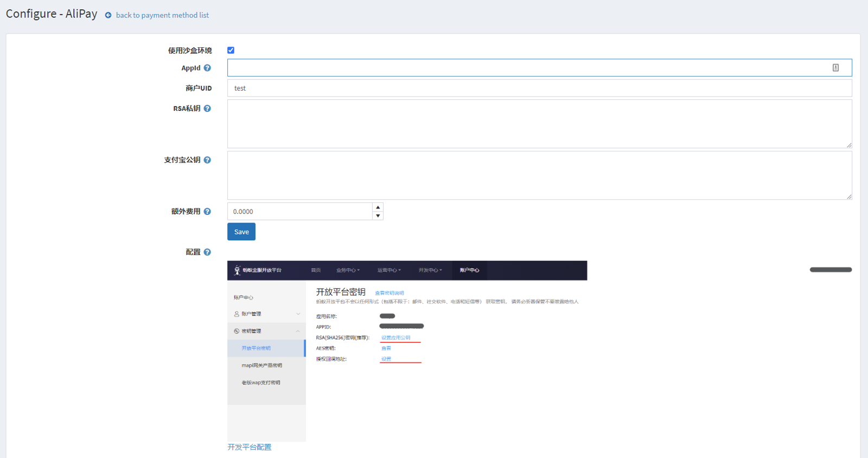Click the 配置 label text

[193, 252]
